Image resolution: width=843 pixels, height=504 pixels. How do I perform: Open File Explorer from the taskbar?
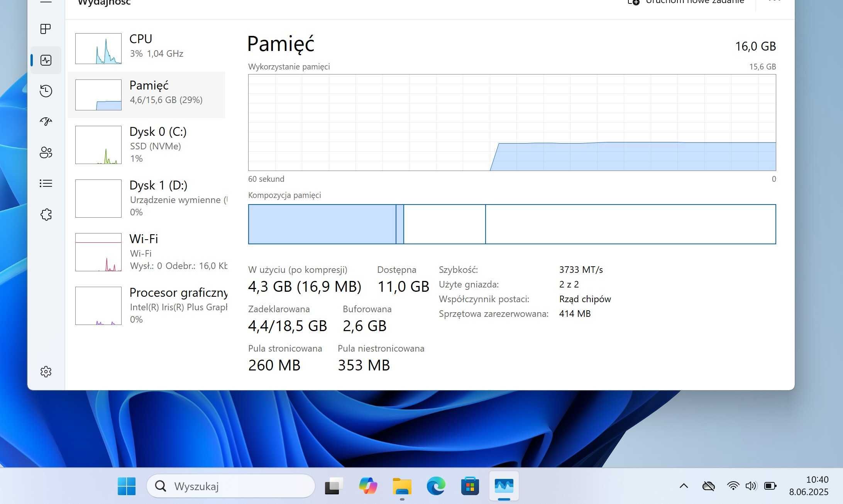click(x=402, y=486)
